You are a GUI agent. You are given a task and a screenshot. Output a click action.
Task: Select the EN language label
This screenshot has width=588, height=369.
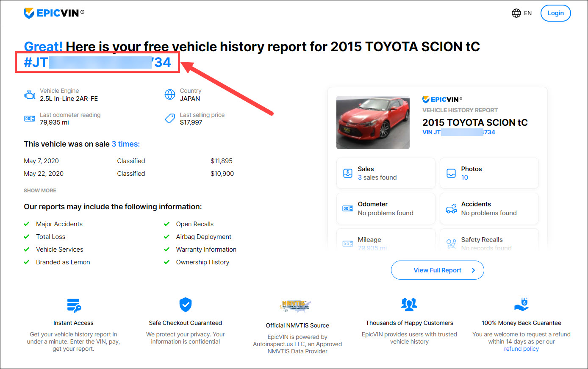click(528, 13)
